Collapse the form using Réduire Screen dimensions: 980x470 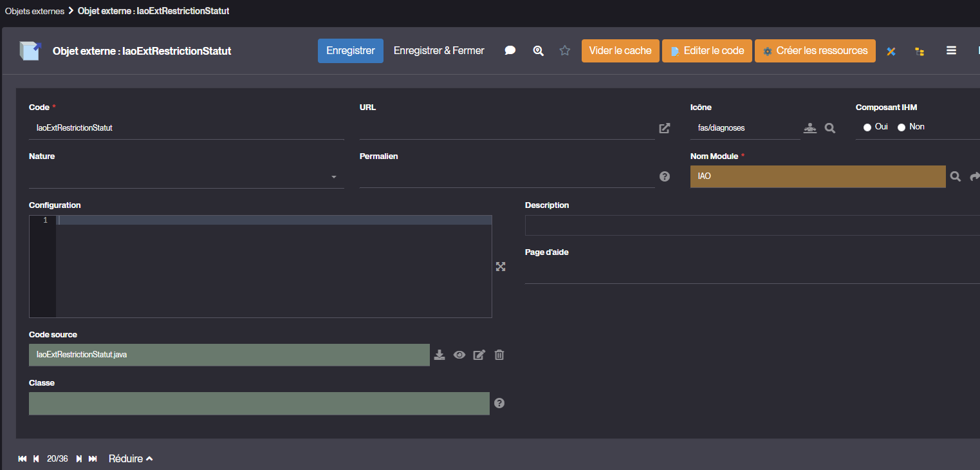131,459
